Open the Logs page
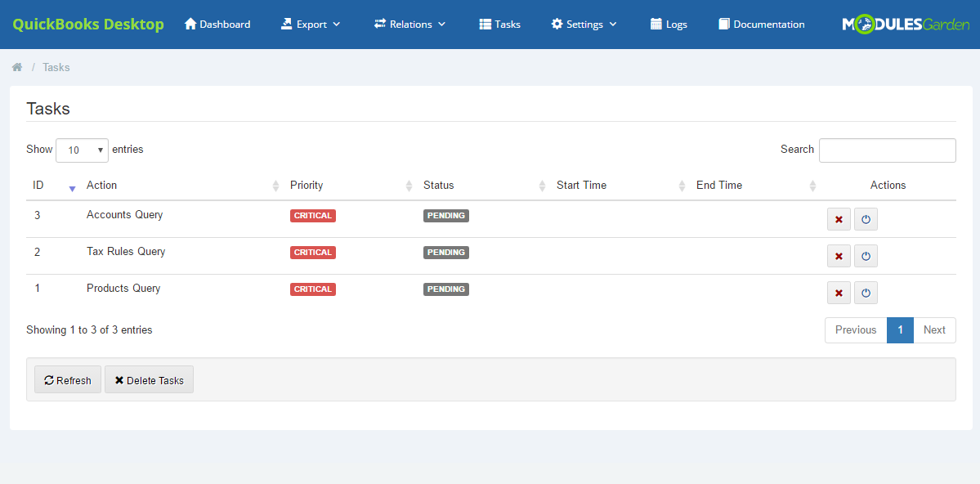 point(669,25)
